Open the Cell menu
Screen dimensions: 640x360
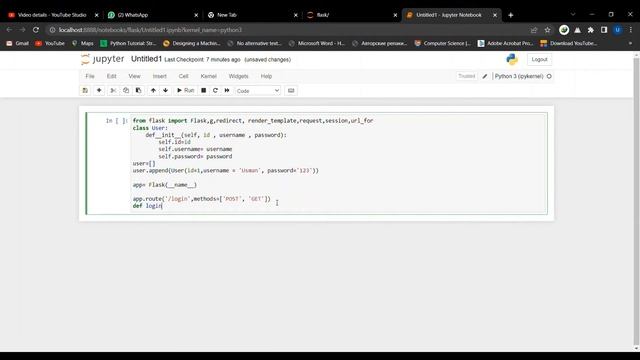[x=184, y=76]
